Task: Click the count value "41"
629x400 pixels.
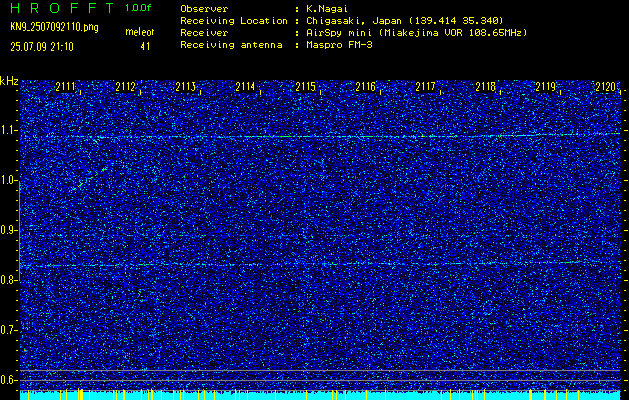Action: coord(145,47)
